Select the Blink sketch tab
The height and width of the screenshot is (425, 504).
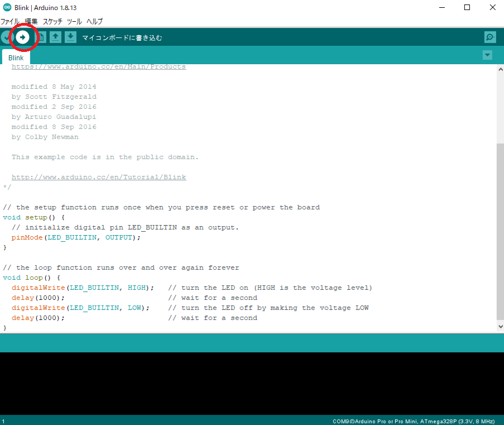[16, 58]
